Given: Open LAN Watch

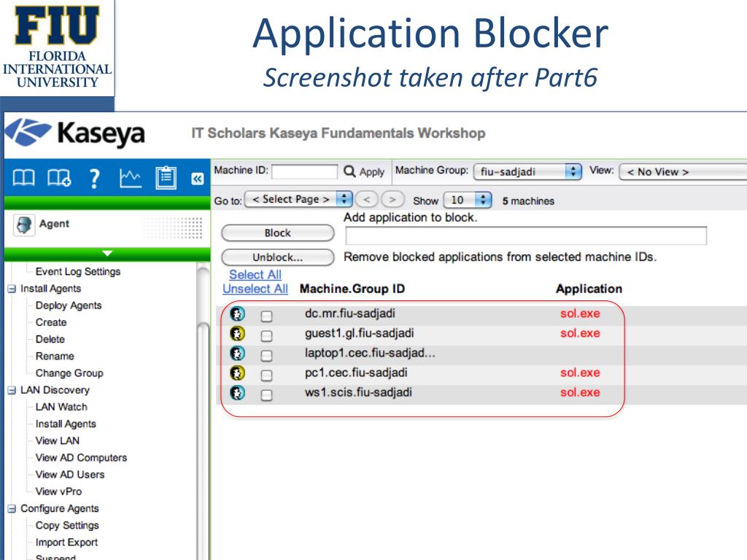Looking at the screenshot, I should pos(61,407).
